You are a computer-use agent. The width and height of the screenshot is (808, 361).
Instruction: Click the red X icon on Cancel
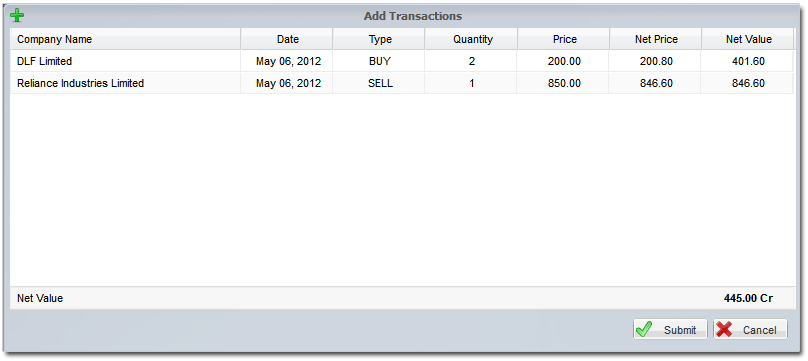pyautogui.click(x=724, y=329)
